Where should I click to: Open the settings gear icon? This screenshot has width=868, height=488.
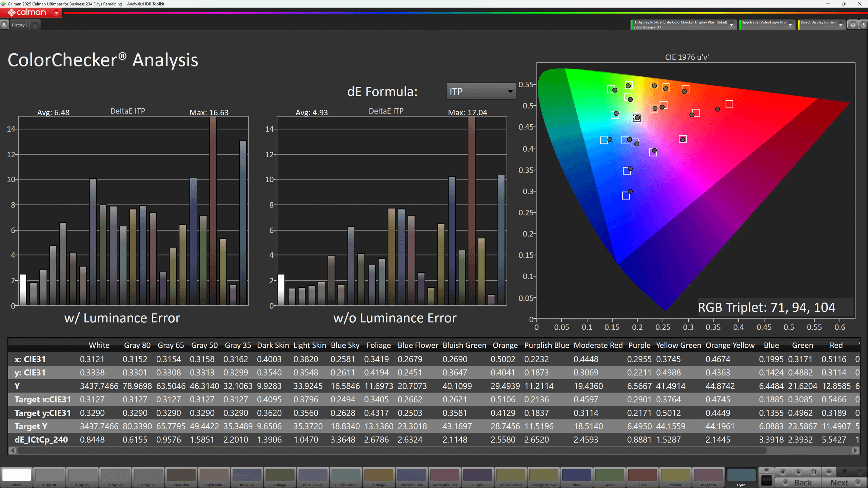coord(853,24)
